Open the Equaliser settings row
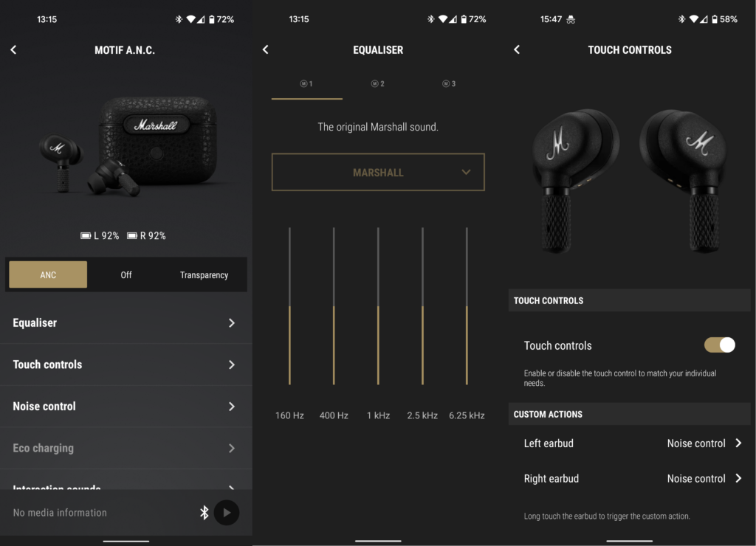This screenshot has width=756, height=546. (x=126, y=323)
